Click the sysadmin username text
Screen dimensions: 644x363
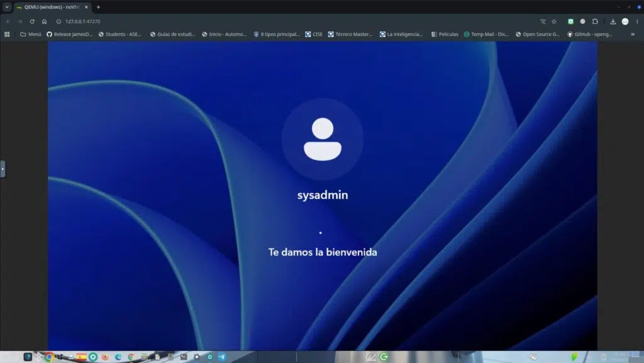pos(323,194)
